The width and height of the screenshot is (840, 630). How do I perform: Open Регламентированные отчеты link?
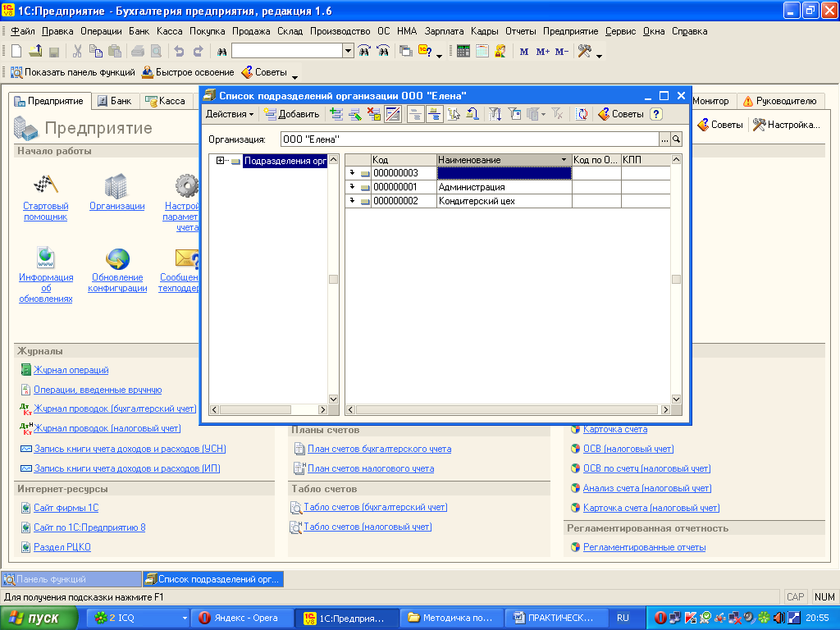pos(644,547)
